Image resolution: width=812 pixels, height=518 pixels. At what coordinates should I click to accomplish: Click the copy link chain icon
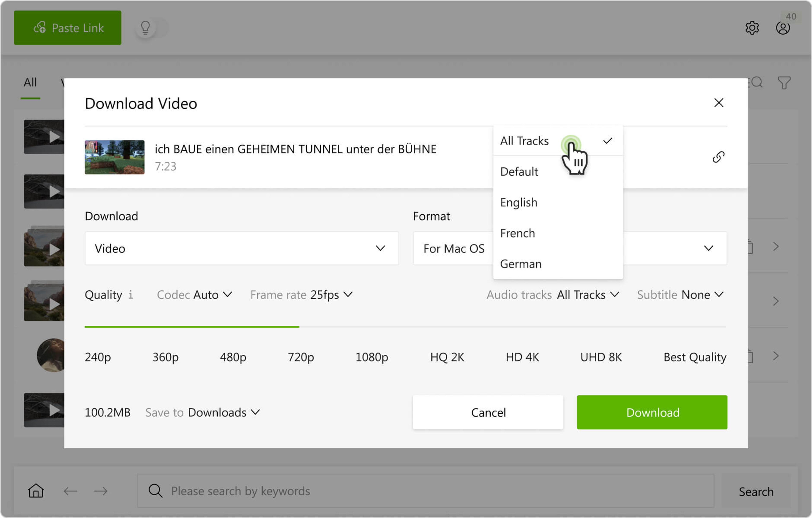coord(718,157)
